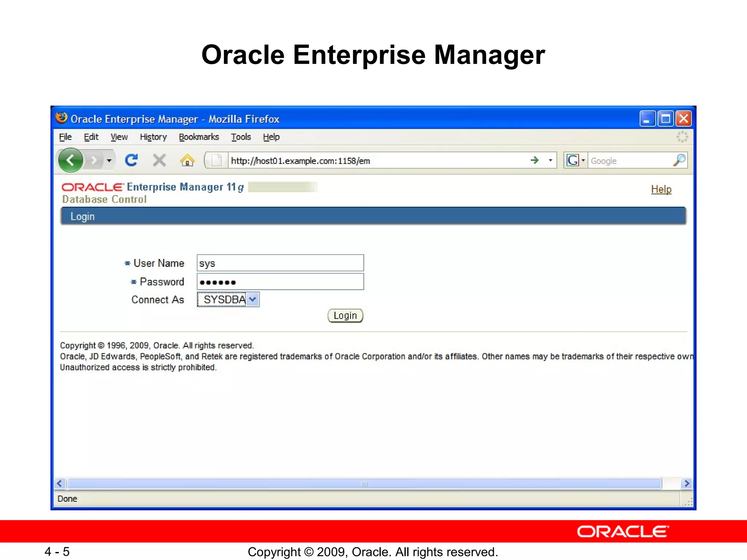The width and height of the screenshot is (747, 560).
Task: Open the address bar URL history dropdown
Action: click(550, 160)
